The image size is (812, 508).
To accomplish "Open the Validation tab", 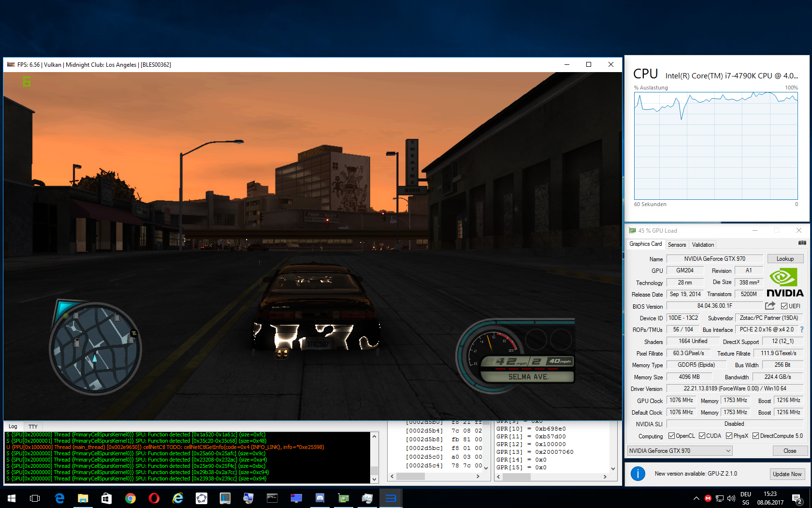I will pyautogui.click(x=703, y=245).
